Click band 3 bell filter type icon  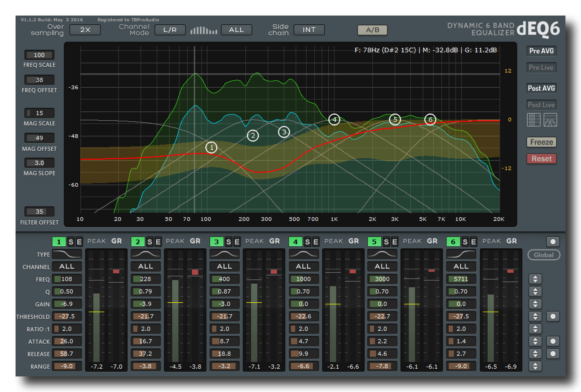click(224, 254)
